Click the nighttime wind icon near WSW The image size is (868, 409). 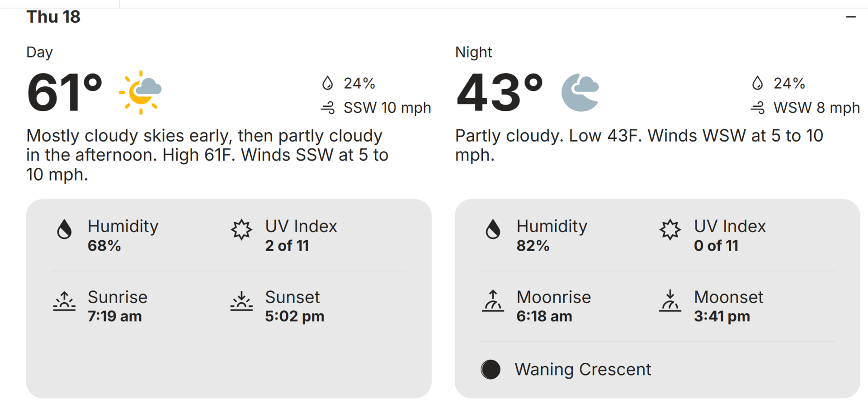coord(758,108)
